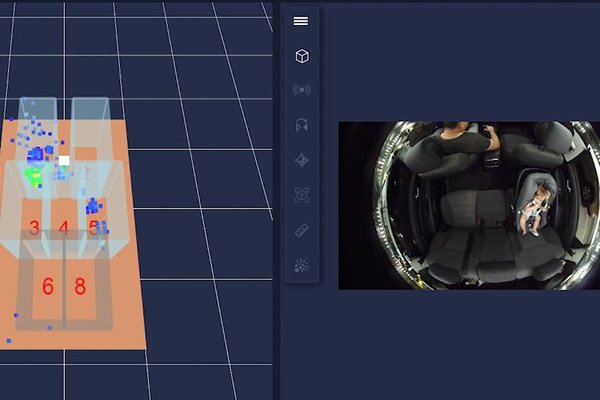Viewport: 600px width, 400px height.
Task: Select seat zone 5 in 3D view
Action: pos(94,228)
